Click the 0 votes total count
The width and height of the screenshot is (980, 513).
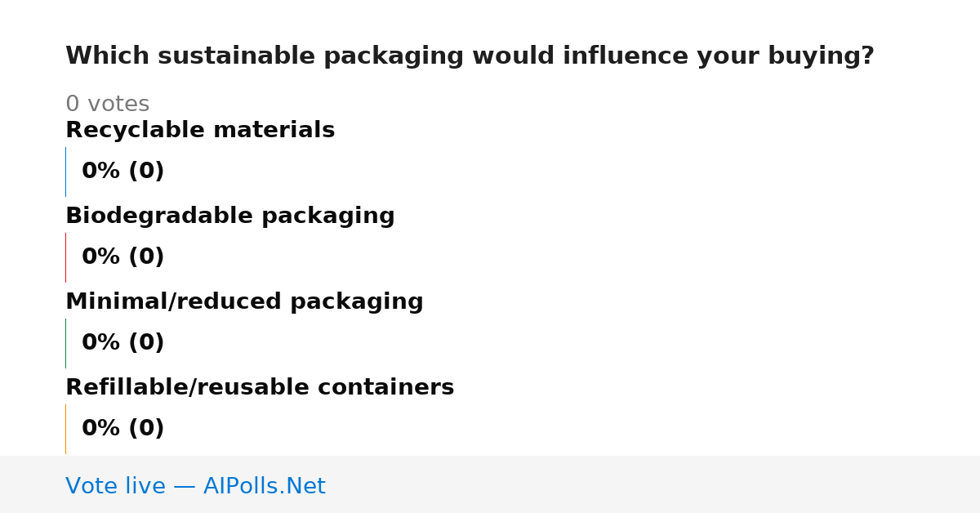click(107, 105)
